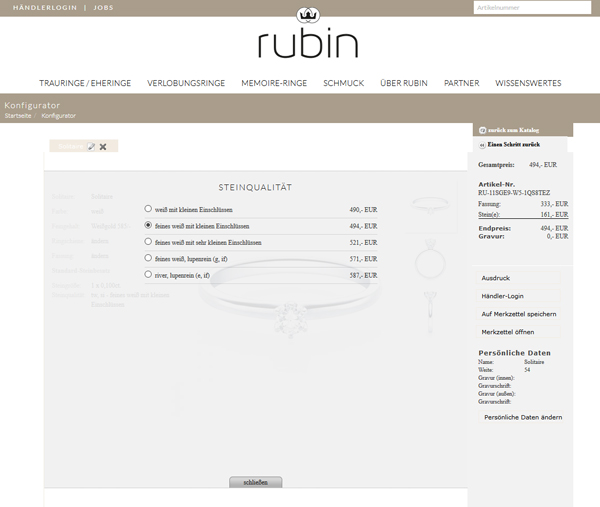The height and width of the screenshot is (507, 600).
Task: Click 'Einen Schritt zurück' link
Action: (514, 145)
